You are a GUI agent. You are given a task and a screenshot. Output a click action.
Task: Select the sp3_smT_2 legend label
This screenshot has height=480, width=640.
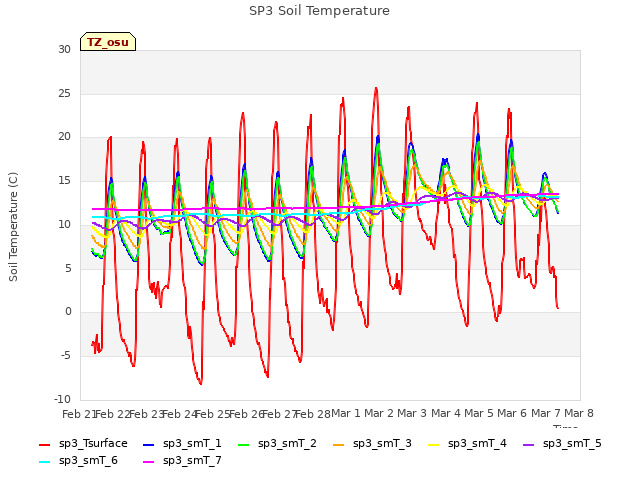tap(287, 444)
